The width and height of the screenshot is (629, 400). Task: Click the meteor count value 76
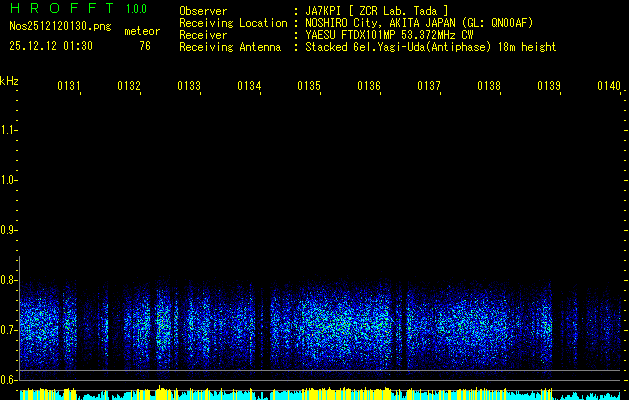pos(145,46)
